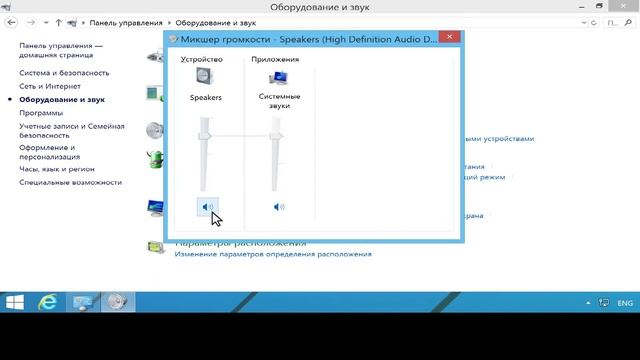The width and height of the screenshot is (640, 360).
Task: Open Панель управления — домашняя страница link
Action: tap(61, 50)
